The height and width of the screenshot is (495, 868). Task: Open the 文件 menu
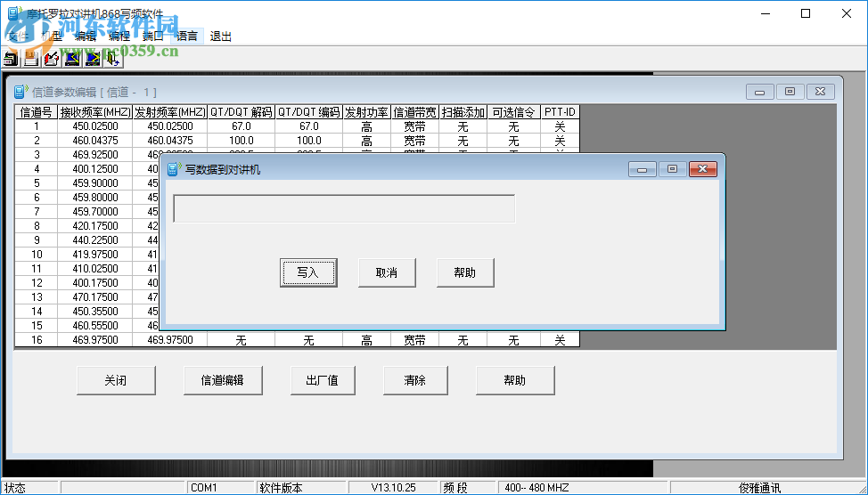(x=18, y=37)
